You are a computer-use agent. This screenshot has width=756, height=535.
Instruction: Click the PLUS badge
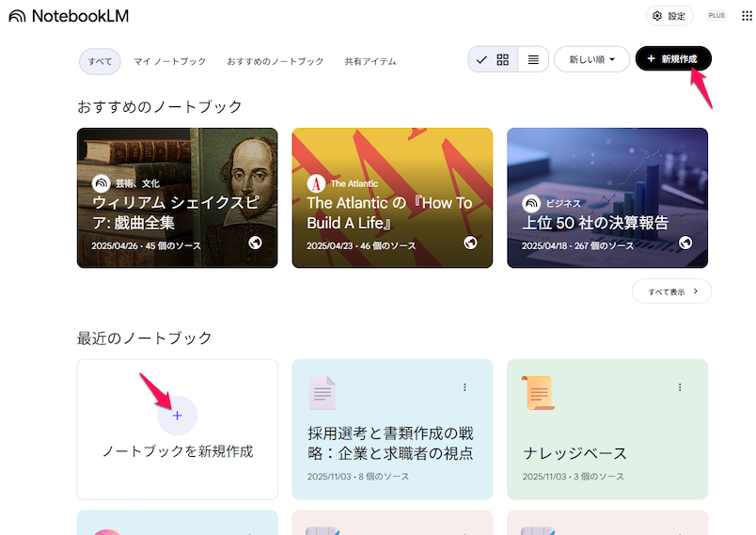pyautogui.click(x=717, y=15)
